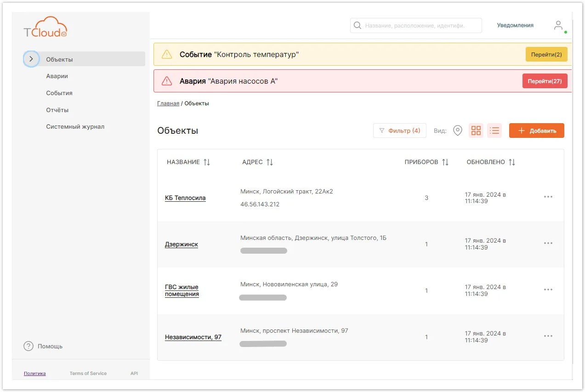
Task: Click Перейти(27) on alarm banner
Action: click(545, 81)
